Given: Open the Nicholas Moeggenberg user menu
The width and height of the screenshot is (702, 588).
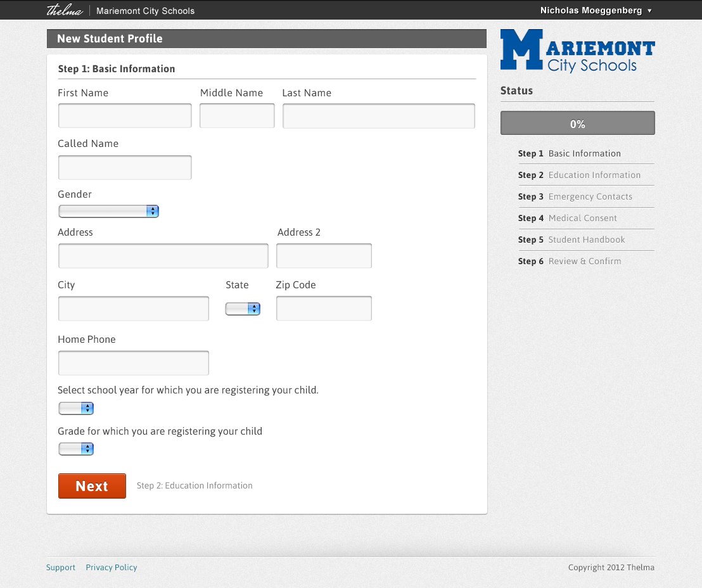Looking at the screenshot, I should pyautogui.click(x=596, y=10).
